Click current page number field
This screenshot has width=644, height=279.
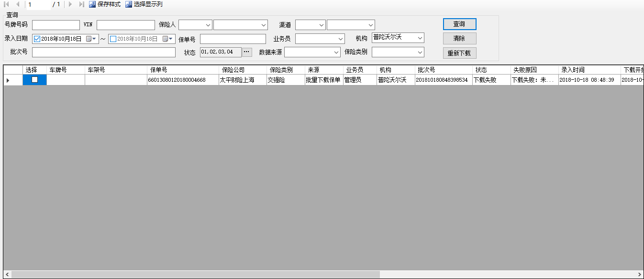[x=38, y=4]
